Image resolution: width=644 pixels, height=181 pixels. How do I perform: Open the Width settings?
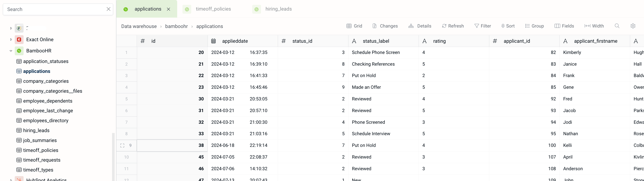594,26
